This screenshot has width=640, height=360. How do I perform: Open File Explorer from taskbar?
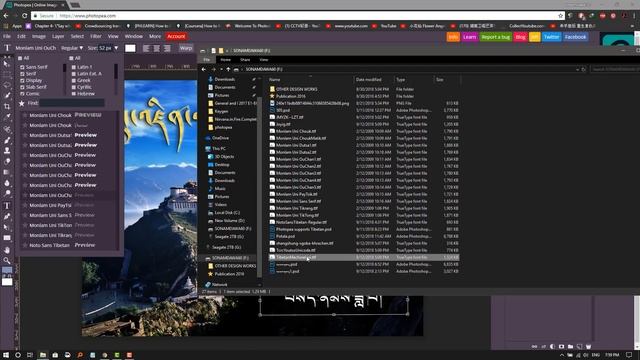[42, 355]
